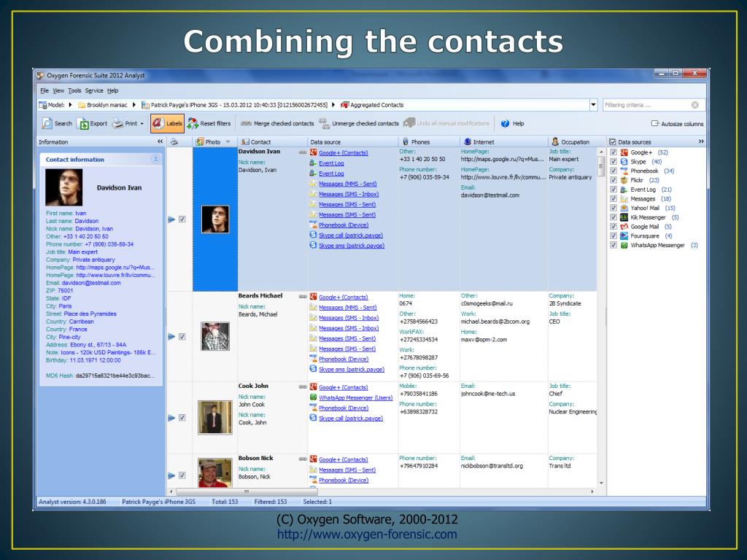Screen dimensions: 747x560
Task: Click the Event Log icon in Data sources
Action: tap(624, 190)
